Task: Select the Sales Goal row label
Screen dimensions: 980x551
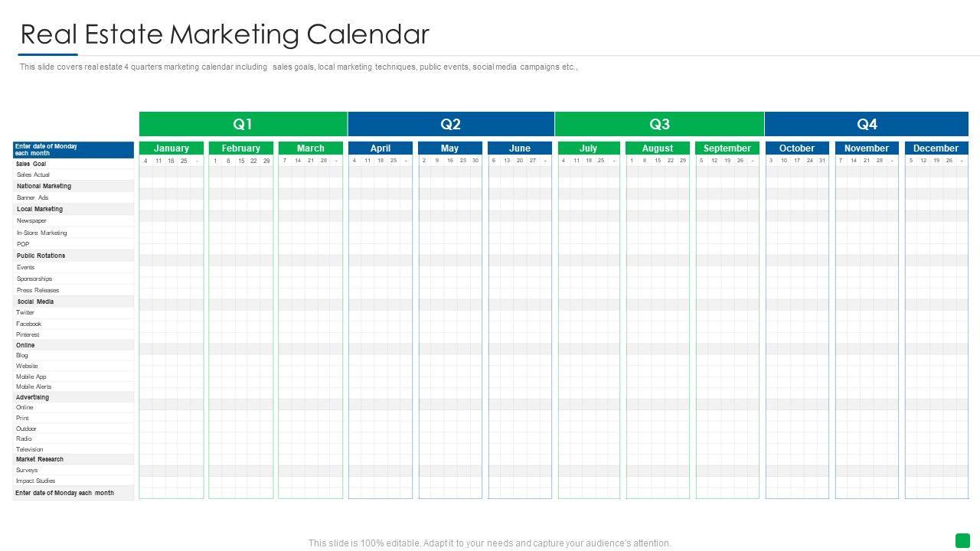Action: point(31,164)
